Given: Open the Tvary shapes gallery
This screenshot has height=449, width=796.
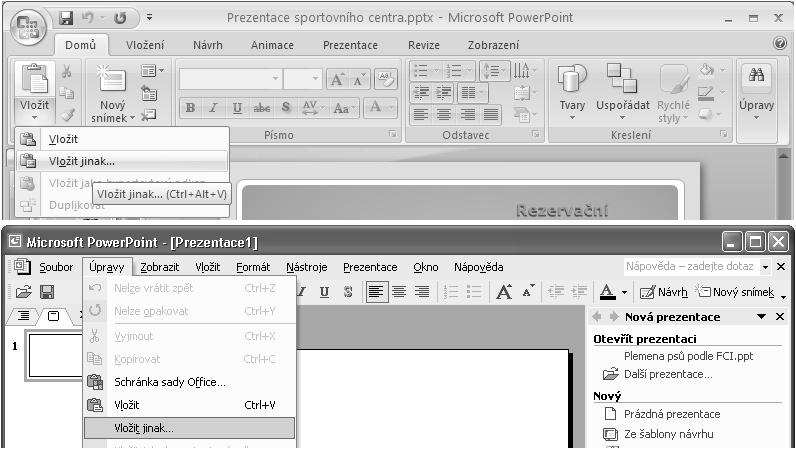Looking at the screenshot, I should 572,92.
